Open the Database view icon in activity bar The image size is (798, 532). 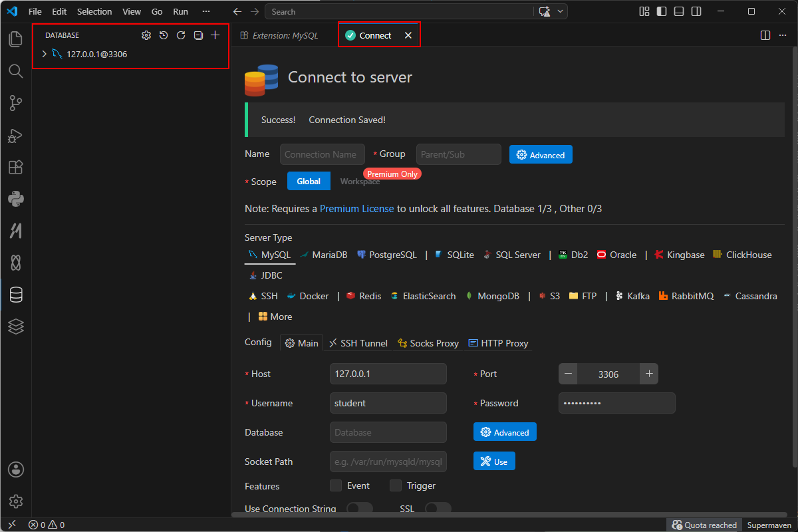[x=16, y=295]
